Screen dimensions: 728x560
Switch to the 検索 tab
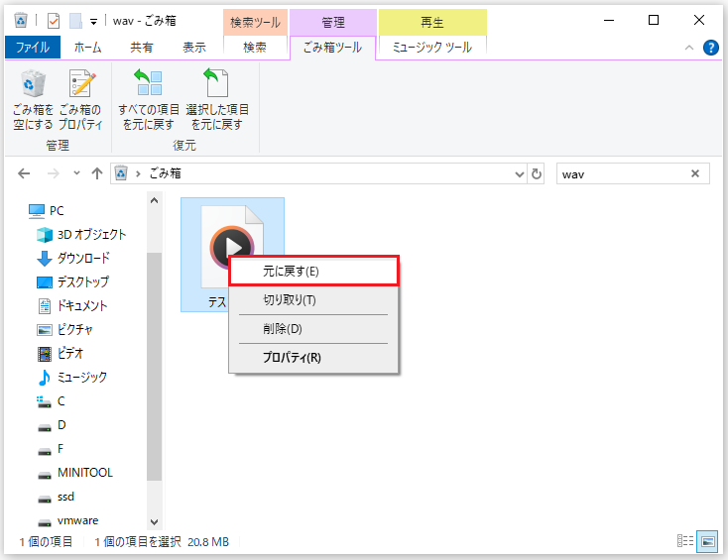pos(255,48)
